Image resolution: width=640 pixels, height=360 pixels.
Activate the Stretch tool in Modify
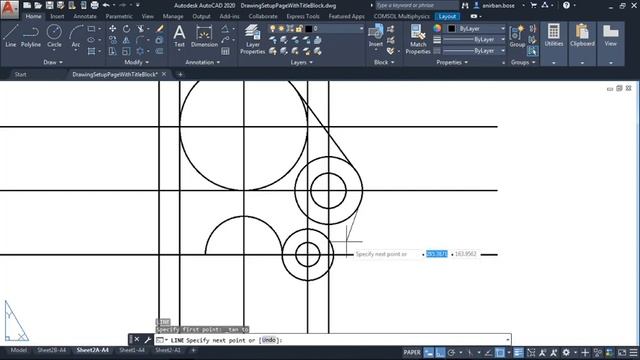pyautogui.click(x=112, y=51)
